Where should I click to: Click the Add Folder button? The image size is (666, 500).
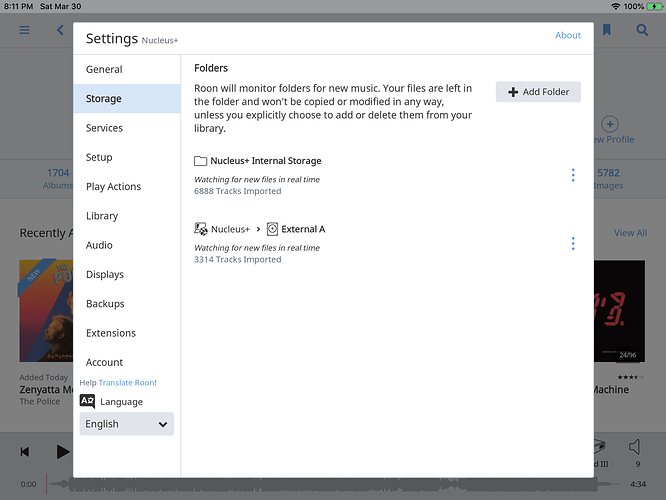tap(538, 92)
